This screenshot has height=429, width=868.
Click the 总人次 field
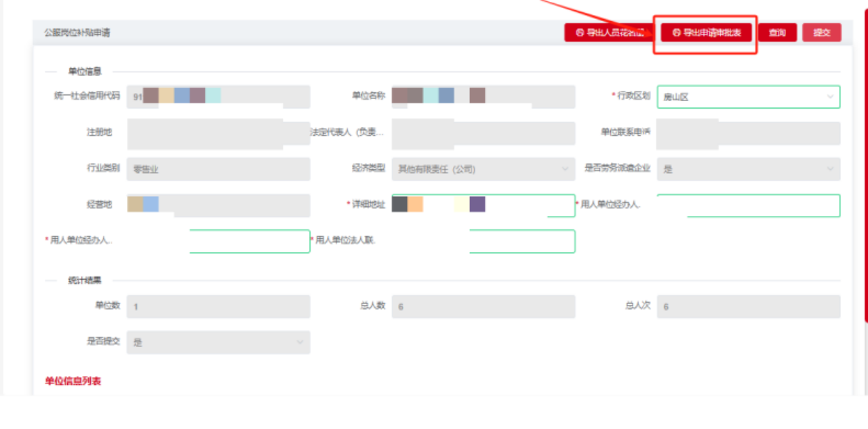point(748,306)
